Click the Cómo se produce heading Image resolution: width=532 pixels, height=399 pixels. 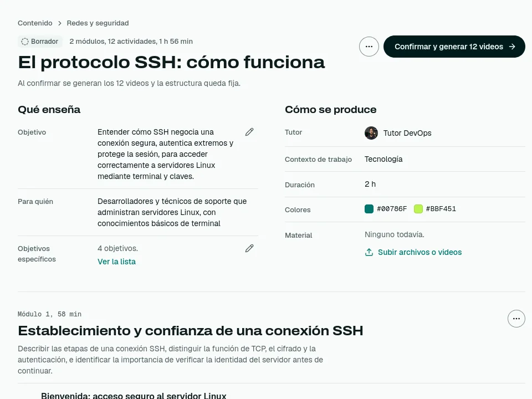click(330, 110)
